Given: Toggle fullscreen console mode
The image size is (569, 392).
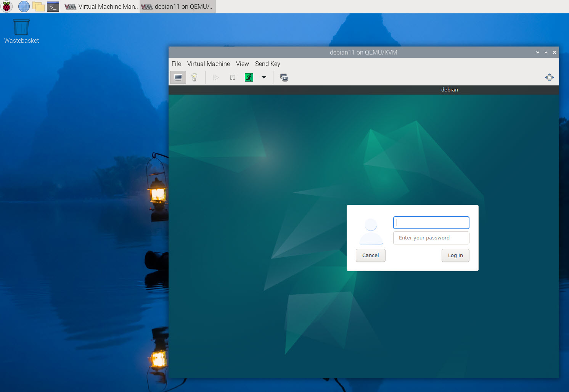Looking at the screenshot, I should pyautogui.click(x=550, y=77).
